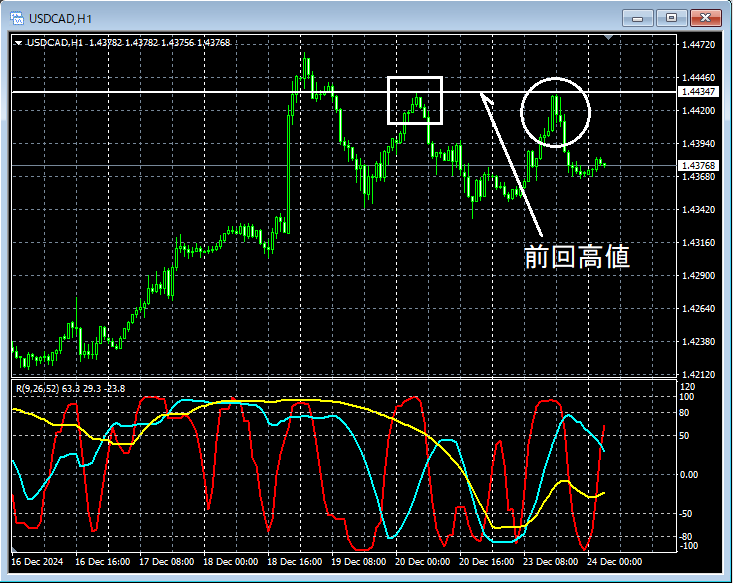This screenshot has height=583, width=734.
Task: Click the 23 Dec 08:00 time label
Action: click(550, 561)
